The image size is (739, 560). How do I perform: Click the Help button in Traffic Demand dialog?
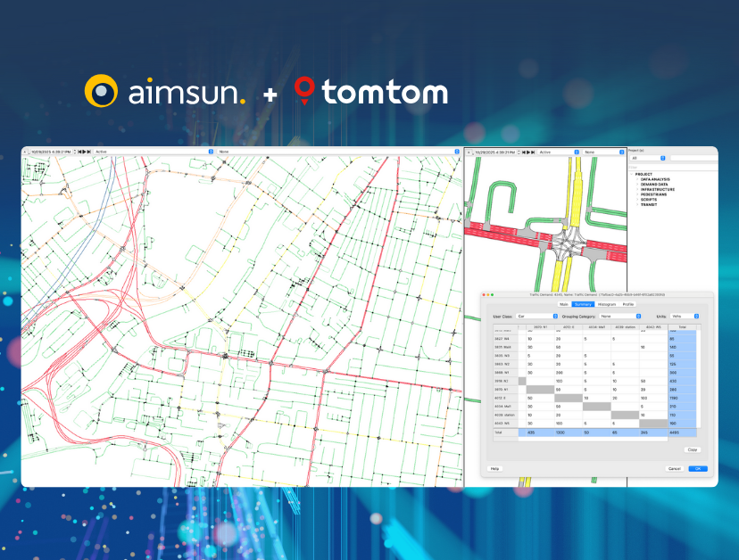click(x=494, y=469)
